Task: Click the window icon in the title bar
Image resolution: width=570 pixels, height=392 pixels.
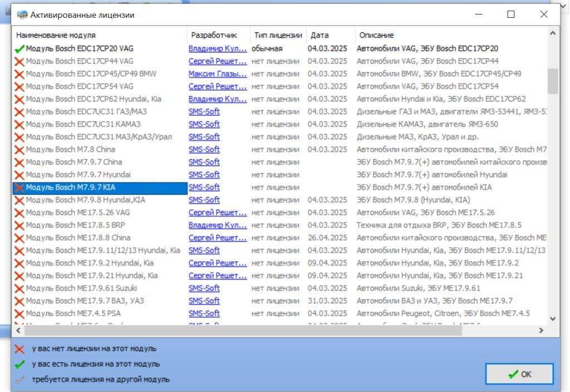Action: (x=22, y=14)
